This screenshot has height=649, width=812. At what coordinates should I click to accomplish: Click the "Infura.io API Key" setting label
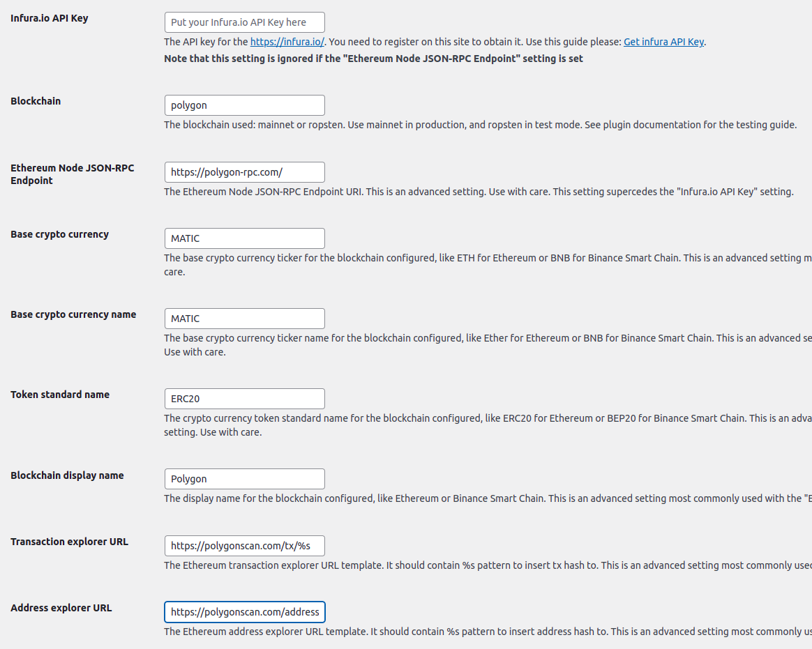50,18
